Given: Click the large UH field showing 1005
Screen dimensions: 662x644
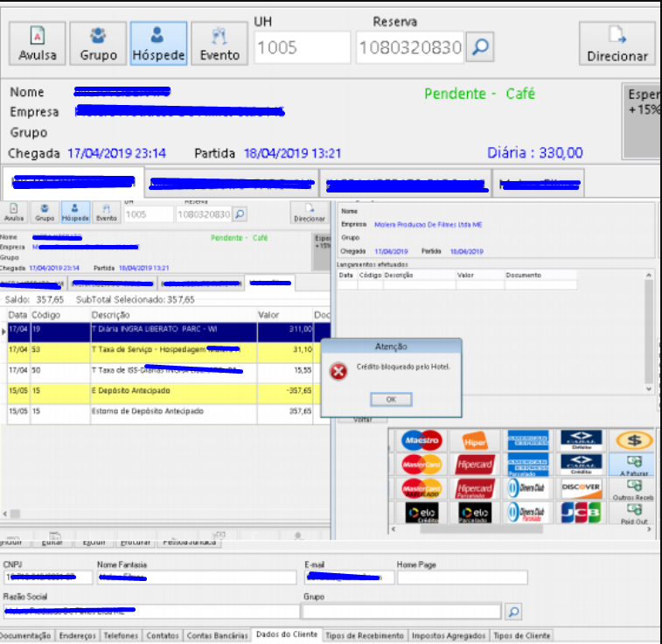Looking at the screenshot, I should pyautogui.click(x=302, y=47).
